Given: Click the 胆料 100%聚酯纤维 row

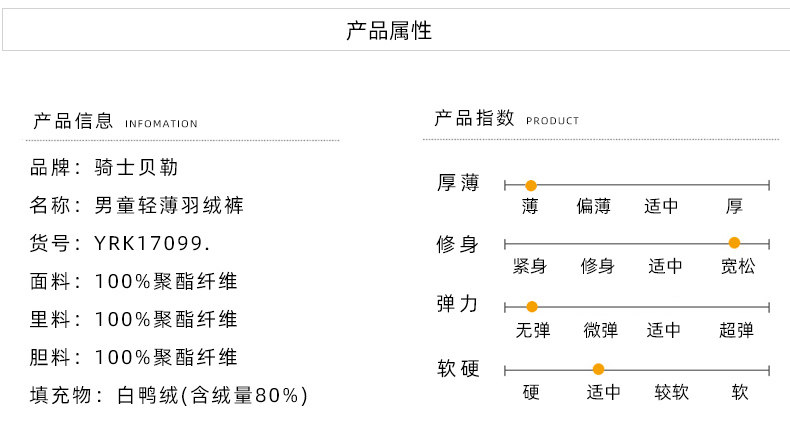Looking at the screenshot, I should 134,357.
